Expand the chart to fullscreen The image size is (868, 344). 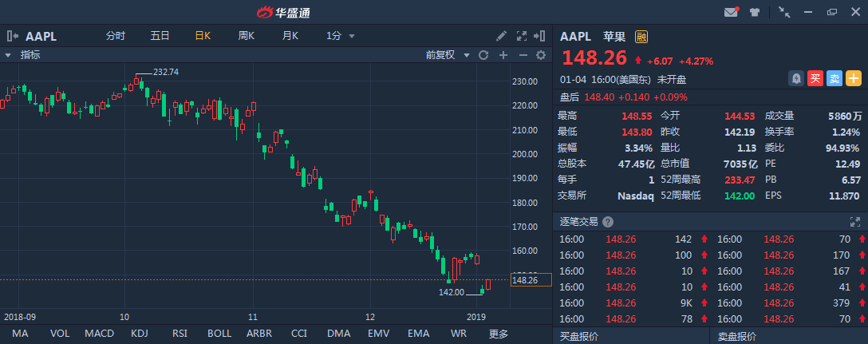click(x=522, y=36)
